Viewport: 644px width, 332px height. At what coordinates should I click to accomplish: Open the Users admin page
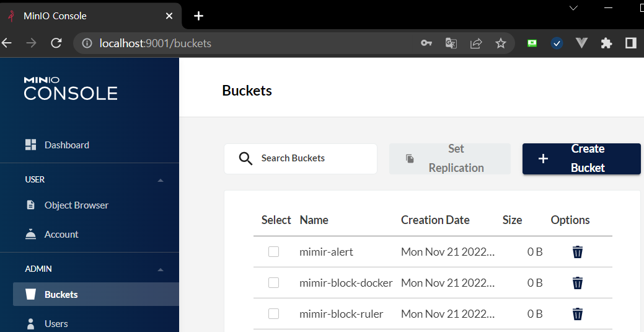point(56,323)
